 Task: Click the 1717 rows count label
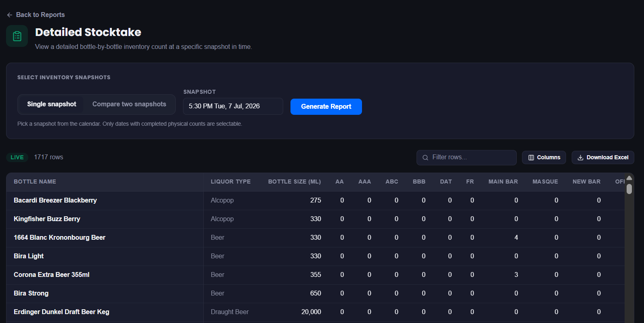pyautogui.click(x=48, y=157)
